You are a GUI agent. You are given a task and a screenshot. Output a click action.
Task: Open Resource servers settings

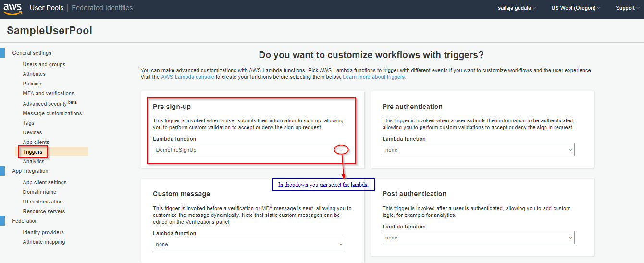click(44, 211)
